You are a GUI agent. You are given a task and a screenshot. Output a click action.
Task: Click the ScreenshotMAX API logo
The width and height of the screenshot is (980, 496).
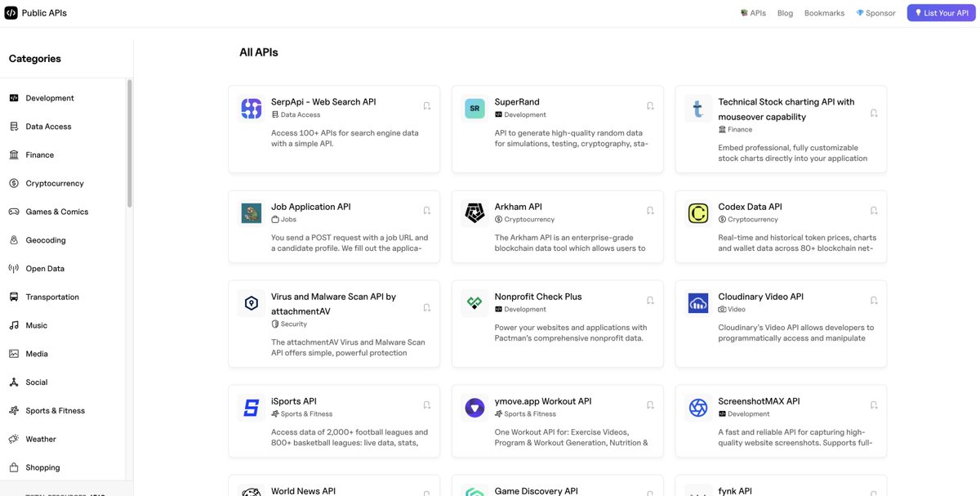pyautogui.click(x=698, y=408)
